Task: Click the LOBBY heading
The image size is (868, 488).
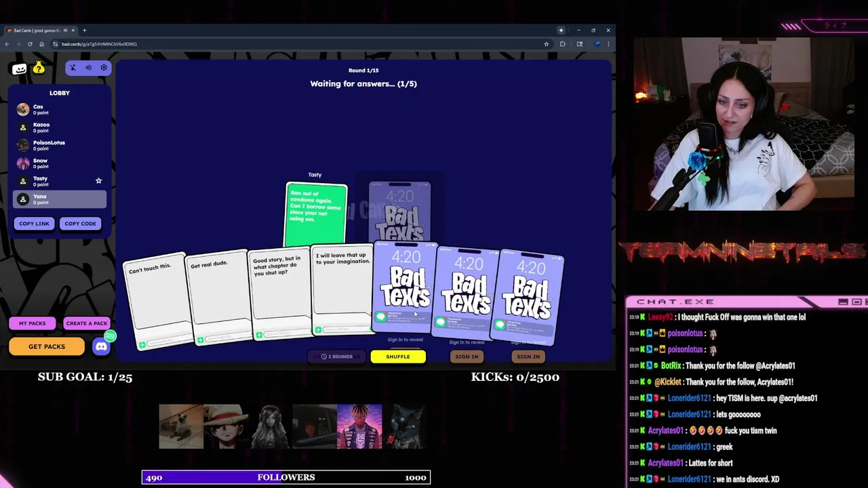Action: pos(60,93)
